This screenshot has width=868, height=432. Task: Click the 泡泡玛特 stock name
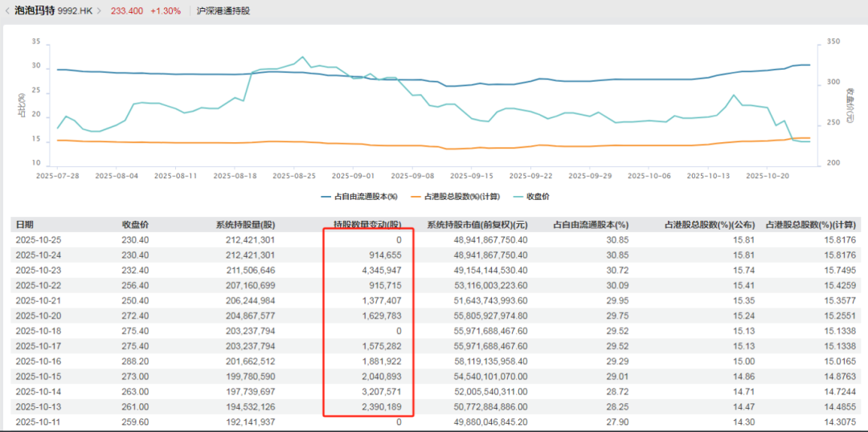[x=35, y=11]
